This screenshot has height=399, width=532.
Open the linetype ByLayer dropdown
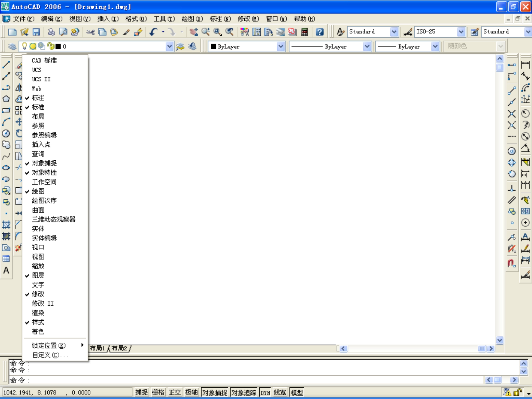pos(367,46)
